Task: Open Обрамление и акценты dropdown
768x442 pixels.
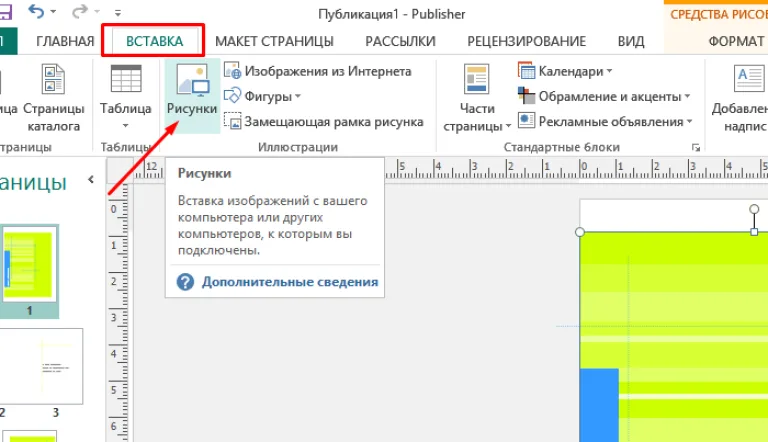Action: 687,97
